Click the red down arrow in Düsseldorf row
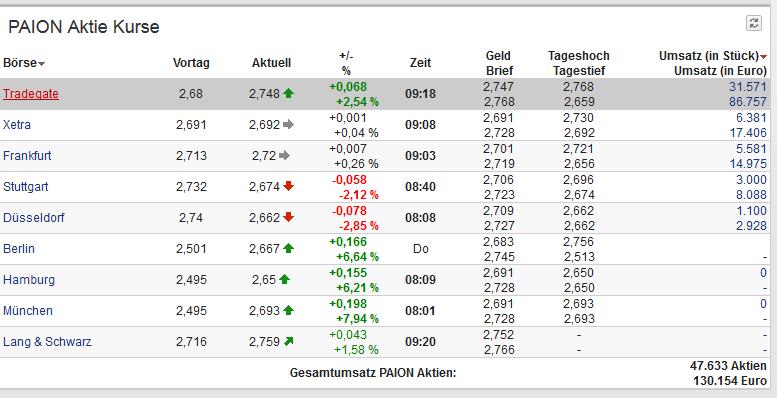The height and width of the screenshot is (398, 777). pyautogui.click(x=288, y=217)
